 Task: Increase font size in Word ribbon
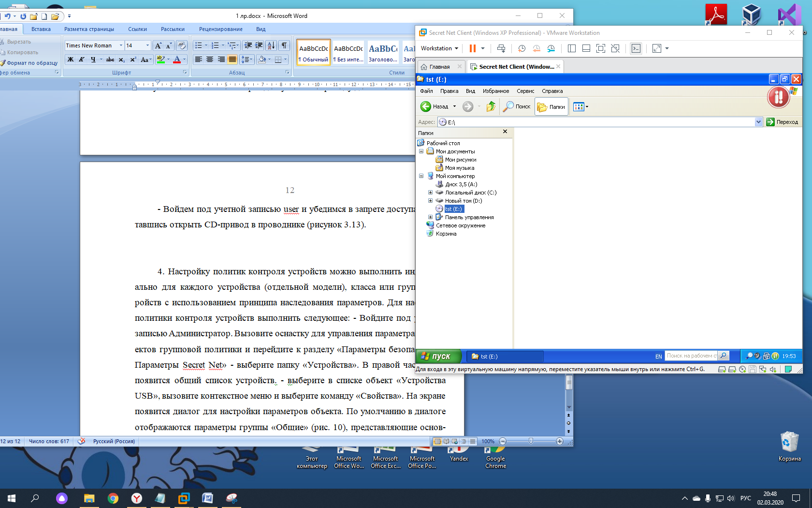(158, 45)
